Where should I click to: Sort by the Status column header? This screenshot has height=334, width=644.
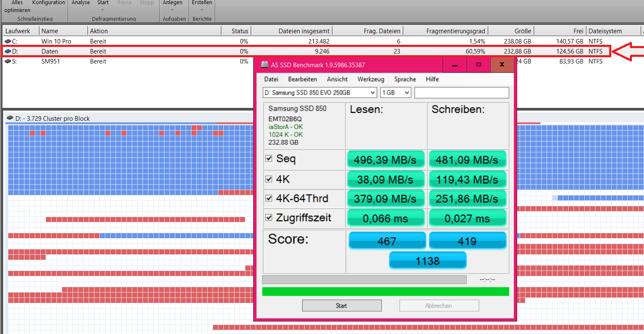(x=236, y=31)
